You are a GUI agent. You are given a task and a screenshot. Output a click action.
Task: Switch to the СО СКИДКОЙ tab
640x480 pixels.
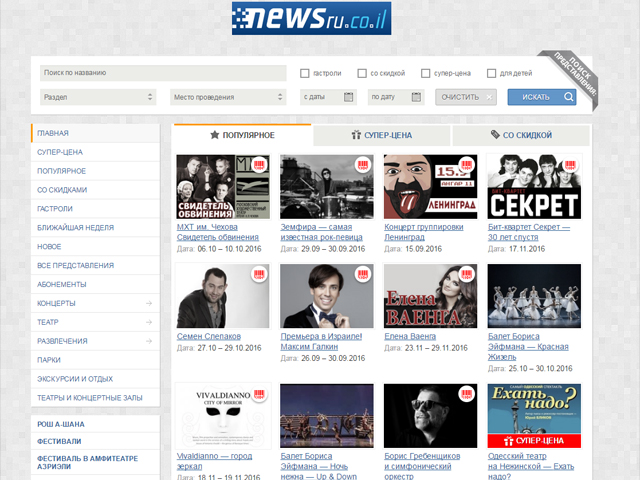pyautogui.click(x=521, y=135)
